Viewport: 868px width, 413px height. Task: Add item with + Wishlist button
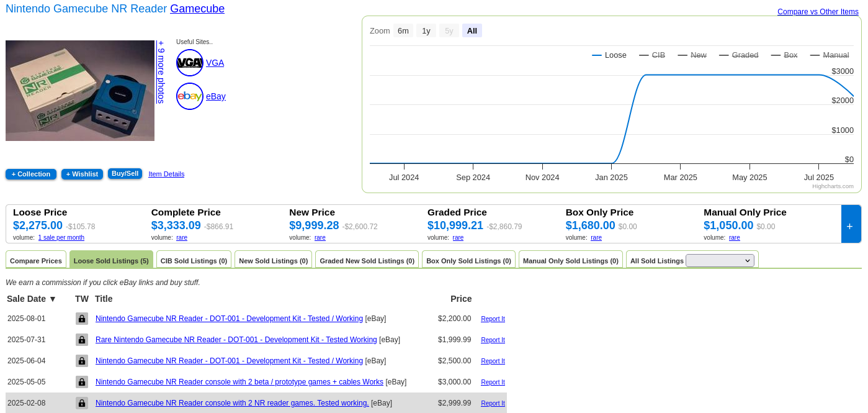82,174
